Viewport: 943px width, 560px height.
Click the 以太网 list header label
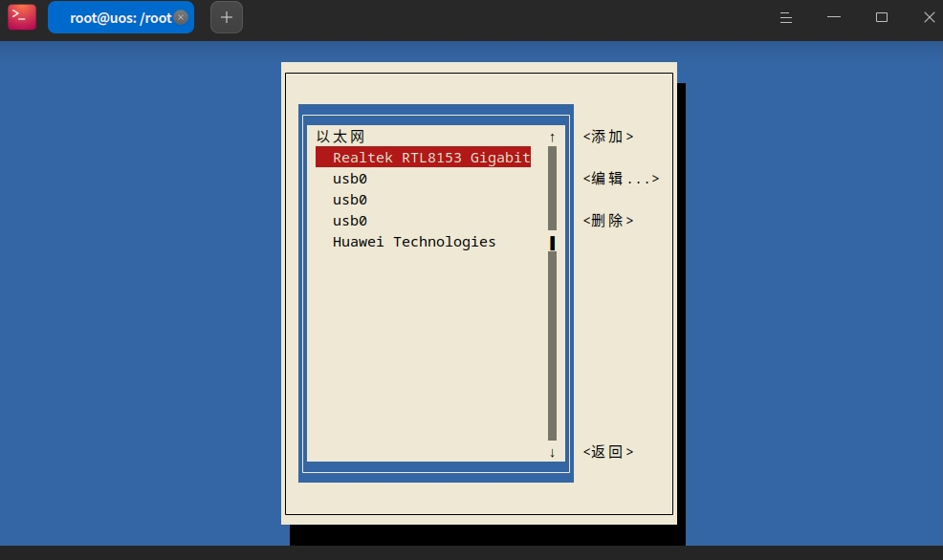pyautogui.click(x=339, y=136)
